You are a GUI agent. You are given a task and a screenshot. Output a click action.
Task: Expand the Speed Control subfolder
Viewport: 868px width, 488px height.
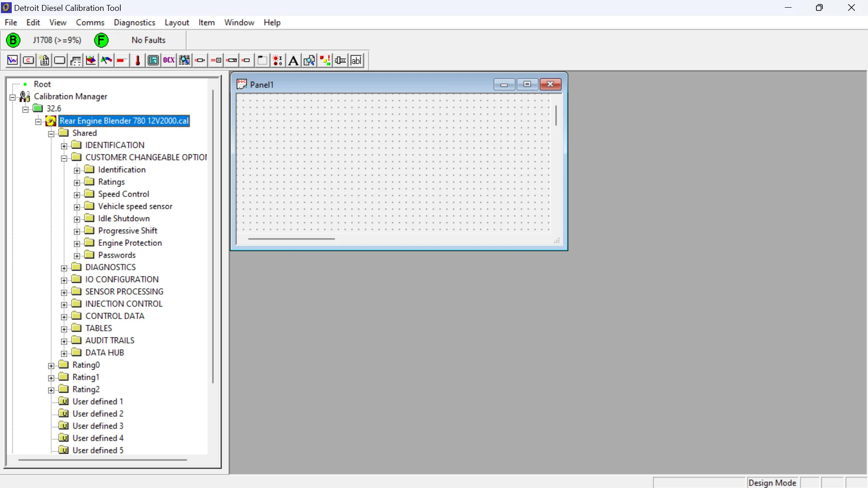click(77, 194)
